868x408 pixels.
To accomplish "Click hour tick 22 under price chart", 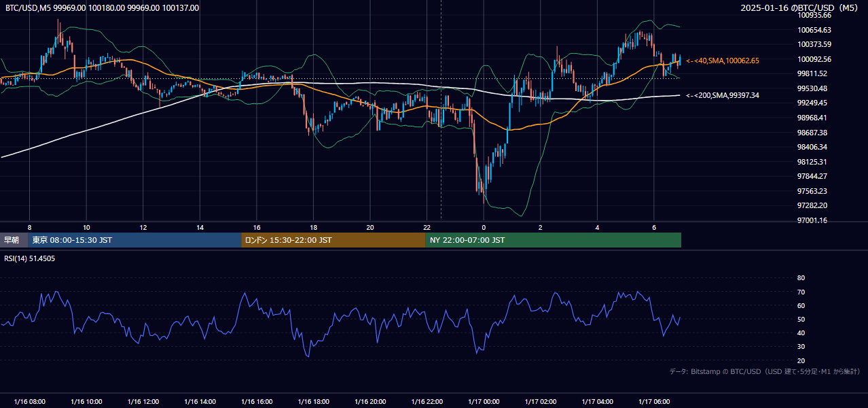I will [427, 227].
